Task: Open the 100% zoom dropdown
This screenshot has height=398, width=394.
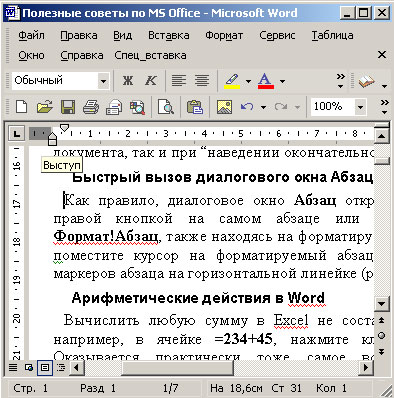Action: (360, 107)
